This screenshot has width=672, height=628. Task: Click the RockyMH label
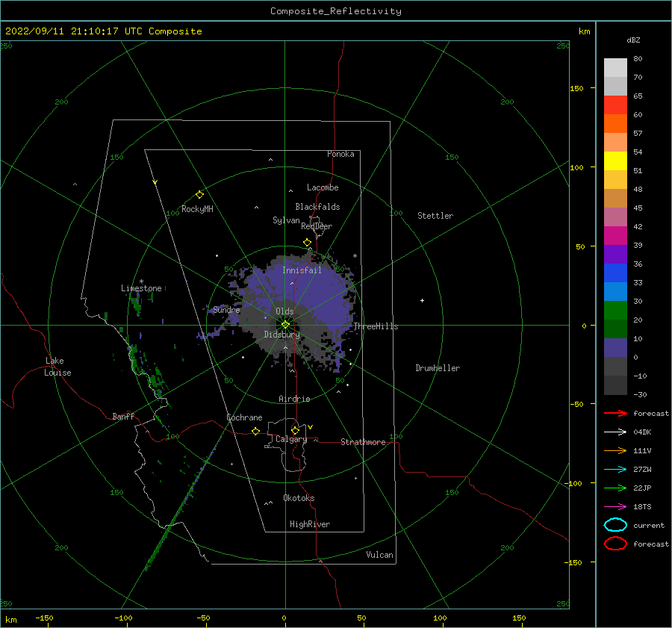pos(197,209)
